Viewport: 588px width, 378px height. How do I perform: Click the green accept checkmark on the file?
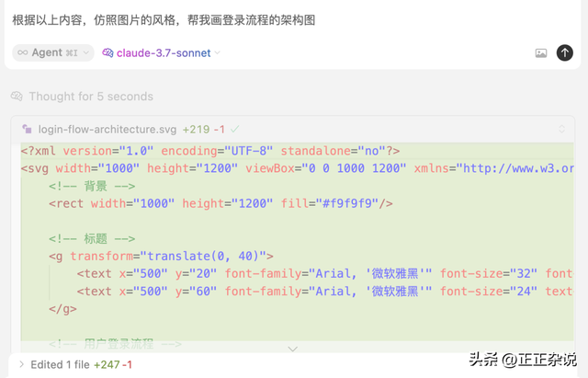click(x=235, y=130)
